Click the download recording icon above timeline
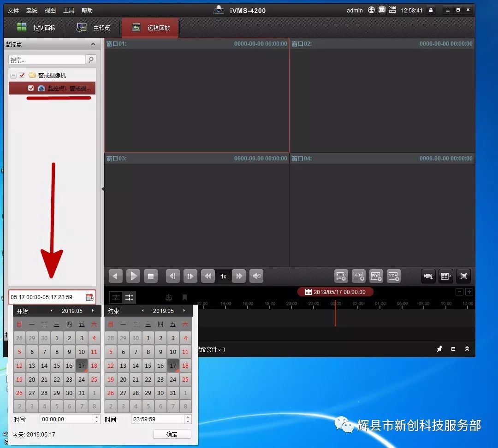Image resolution: width=498 pixels, height=448 pixels. [x=169, y=297]
